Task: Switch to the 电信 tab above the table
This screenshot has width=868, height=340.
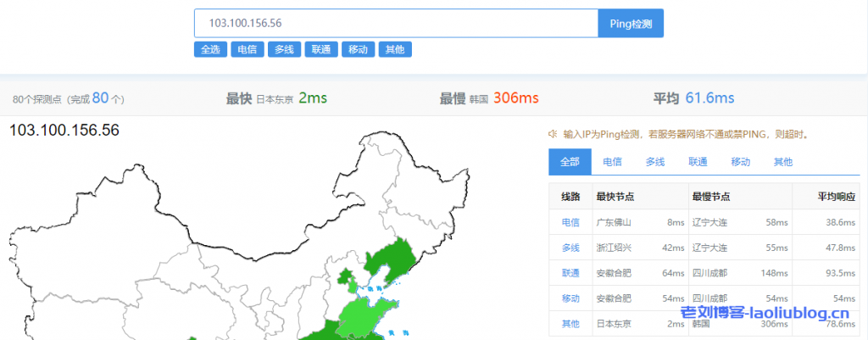Action: pyautogui.click(x=612, y=162)
